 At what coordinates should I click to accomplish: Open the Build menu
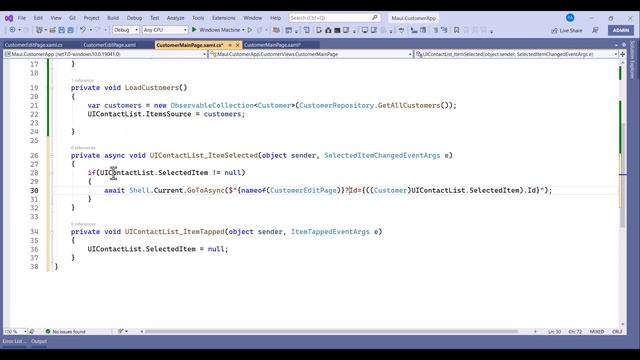point(113,18)
